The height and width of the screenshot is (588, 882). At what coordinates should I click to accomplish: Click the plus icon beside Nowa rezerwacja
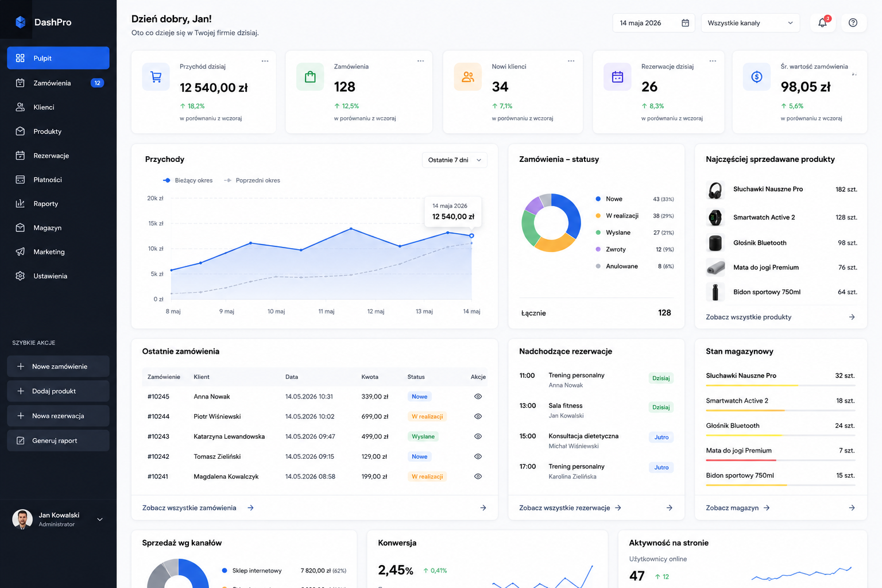[x=21, y=416]
